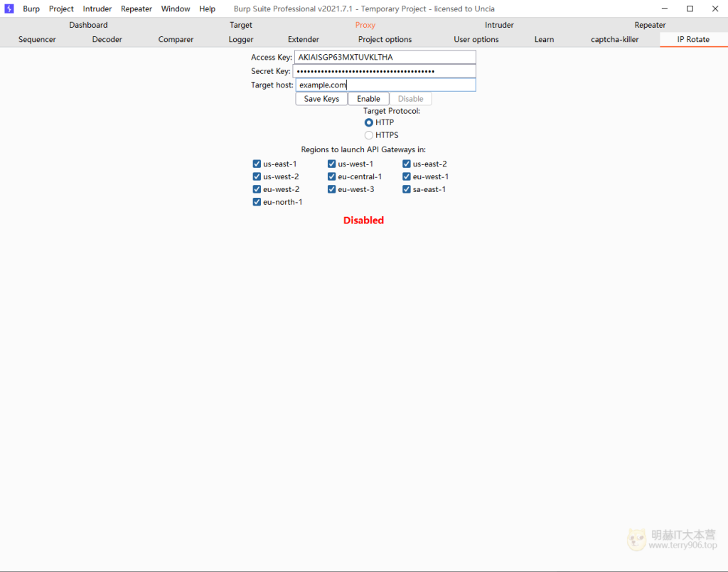Switch to the Repeater tab

click(x=650, y=25)
